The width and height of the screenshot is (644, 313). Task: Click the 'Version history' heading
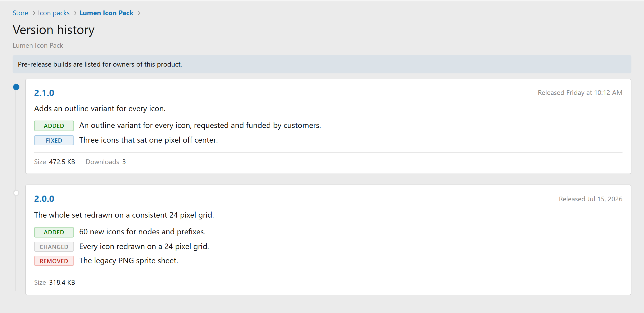pyautogui.click(x=53, y=30)
